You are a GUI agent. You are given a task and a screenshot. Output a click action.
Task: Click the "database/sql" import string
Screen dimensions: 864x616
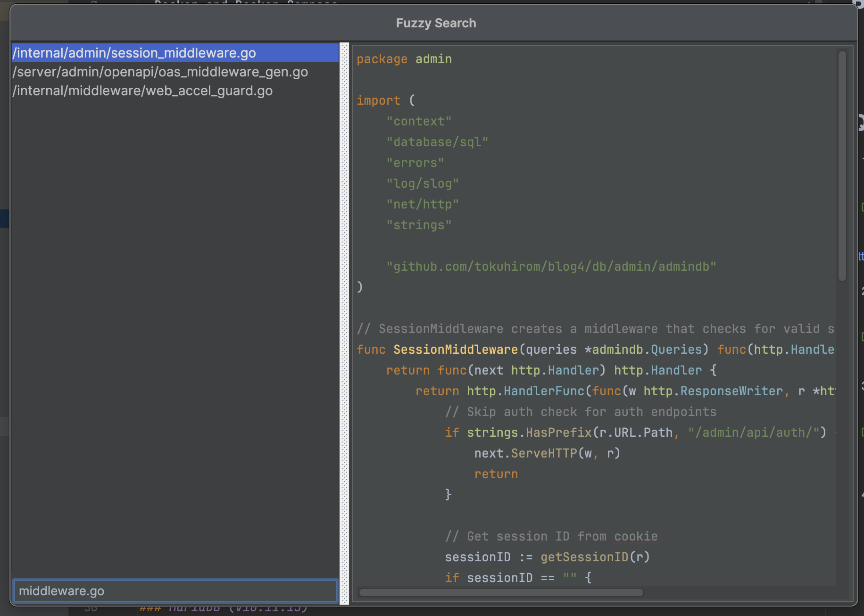(x=437, y=142)
